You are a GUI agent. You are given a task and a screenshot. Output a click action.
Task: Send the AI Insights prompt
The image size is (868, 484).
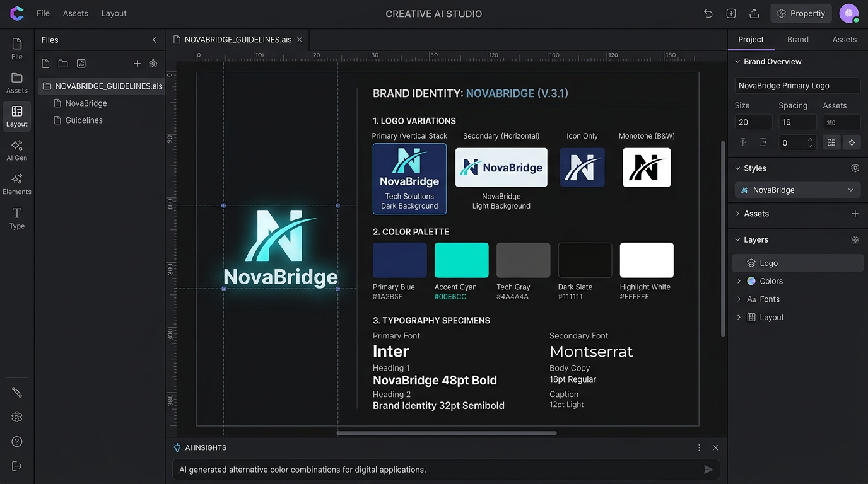(x=708, y=470)
